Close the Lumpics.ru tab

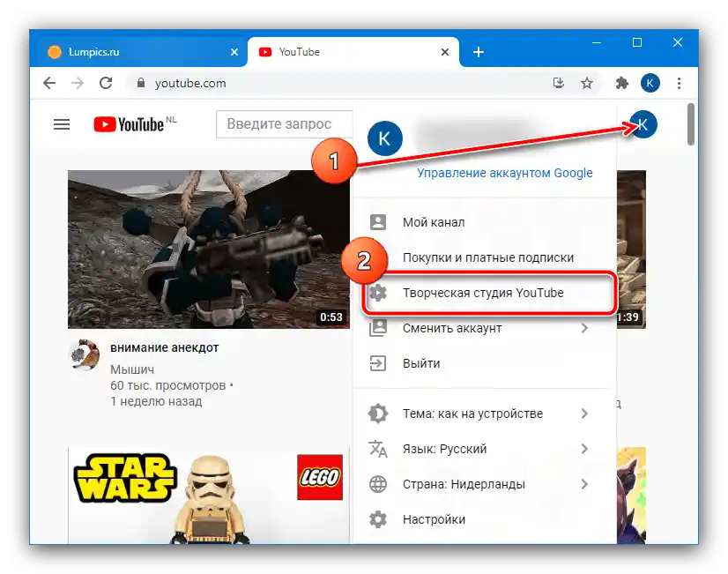tap(234, 52)
